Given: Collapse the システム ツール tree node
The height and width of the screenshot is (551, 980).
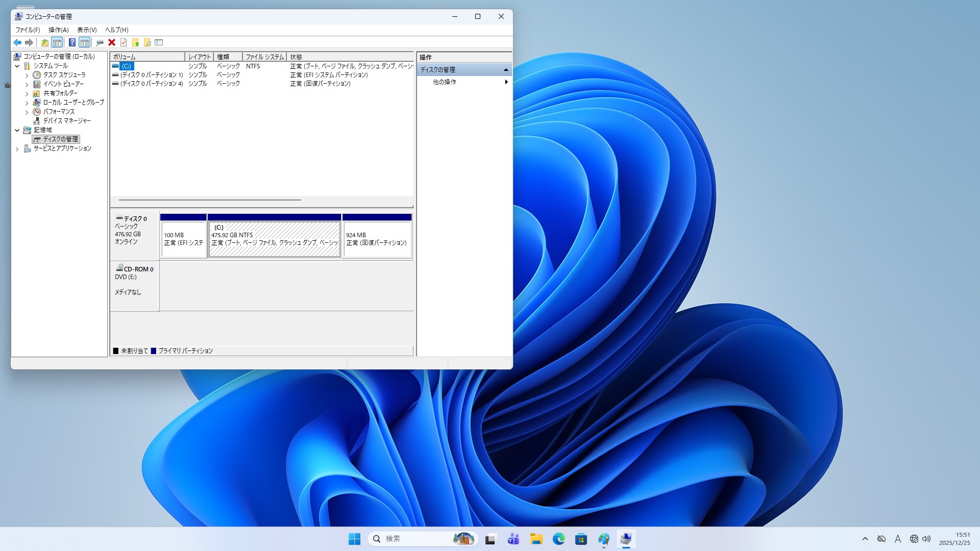Looking at the screenshot, I should [x=17, y=66].
